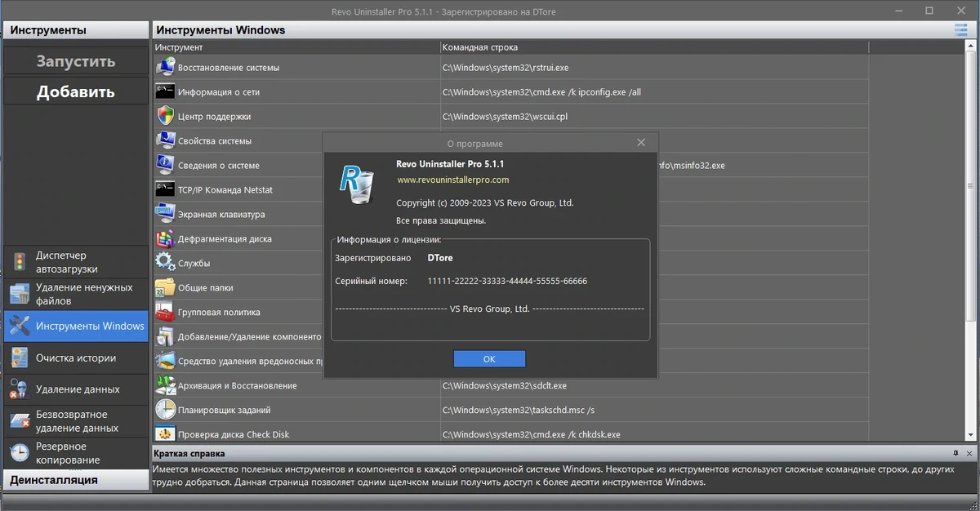Click the Средство удаления вредоносных программ icon
The image size is (980, 511).
click(x=165, y=361)
